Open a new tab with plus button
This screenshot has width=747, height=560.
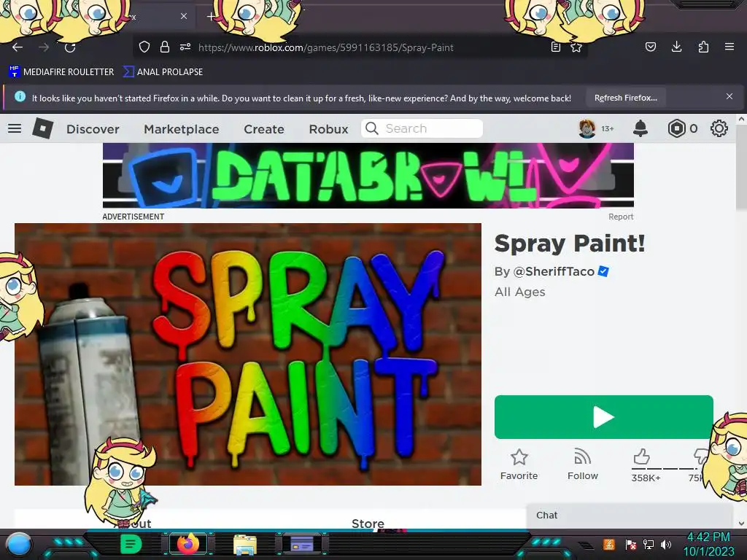coord(211,17)
